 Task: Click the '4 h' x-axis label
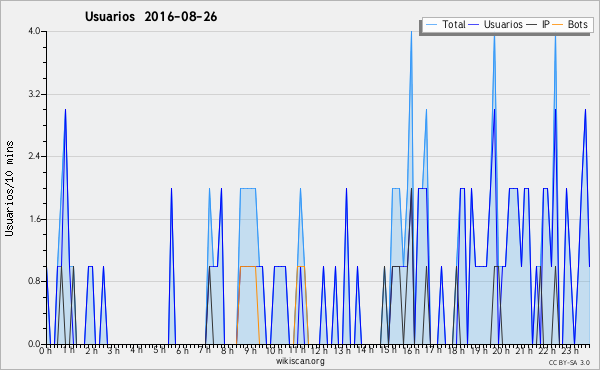point(136,350)
